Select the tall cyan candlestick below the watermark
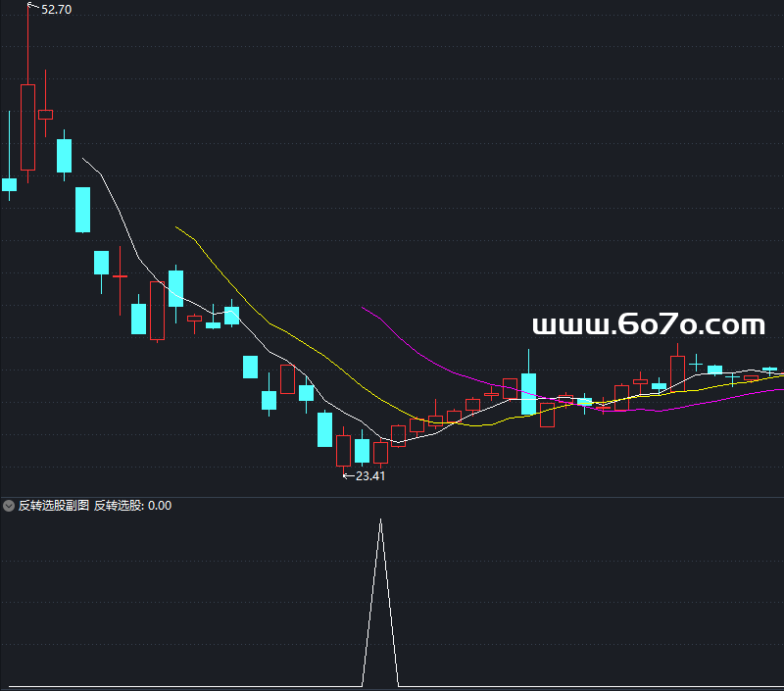The width and height of the screenshot is (784, 691). tap(529, 393)
